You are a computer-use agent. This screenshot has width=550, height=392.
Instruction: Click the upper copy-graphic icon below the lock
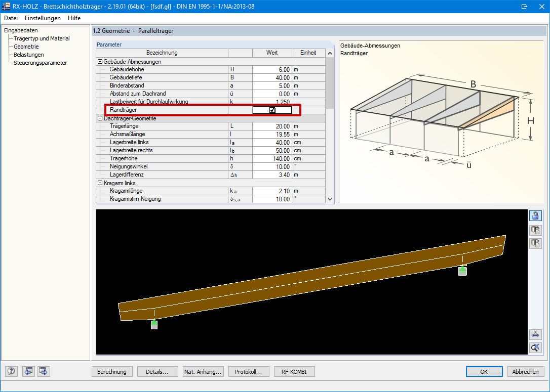click(x=535, y=230)
